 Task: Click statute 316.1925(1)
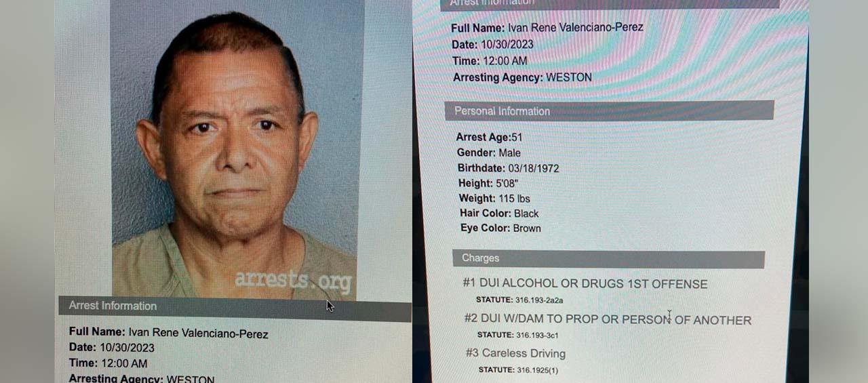tap(518, 370)
